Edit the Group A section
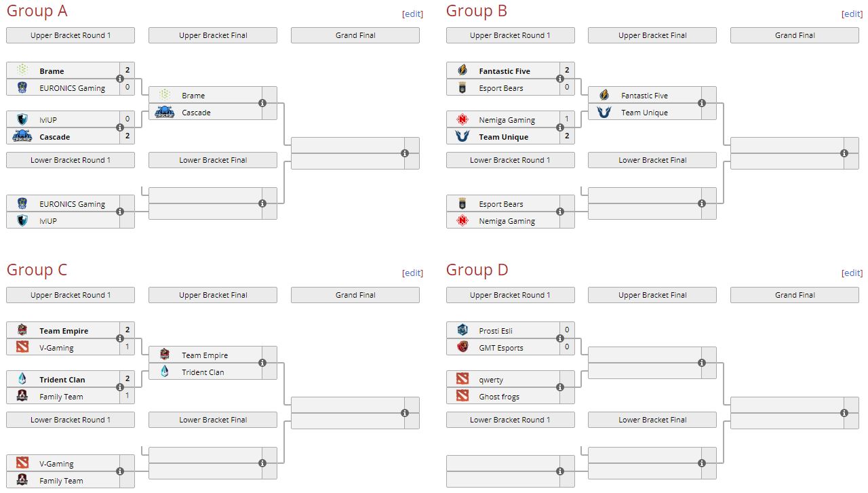 click(412, 14)
